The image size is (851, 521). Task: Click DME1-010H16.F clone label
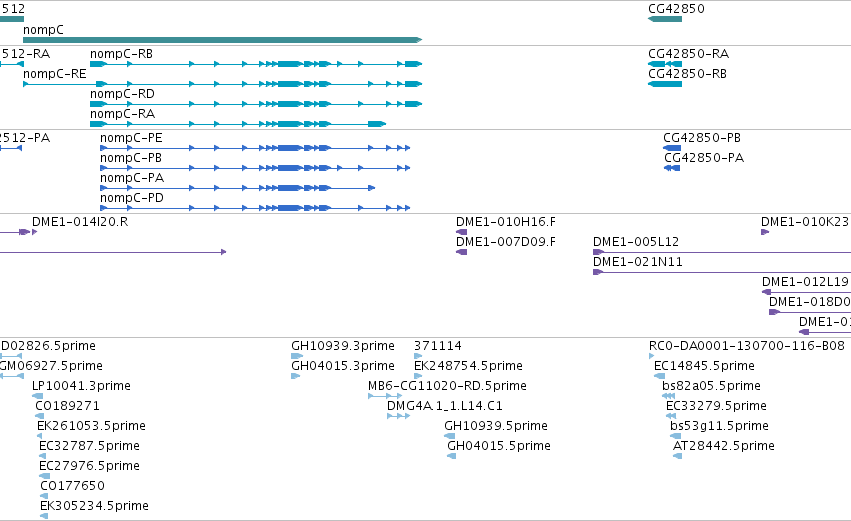[x=506, y=222]
